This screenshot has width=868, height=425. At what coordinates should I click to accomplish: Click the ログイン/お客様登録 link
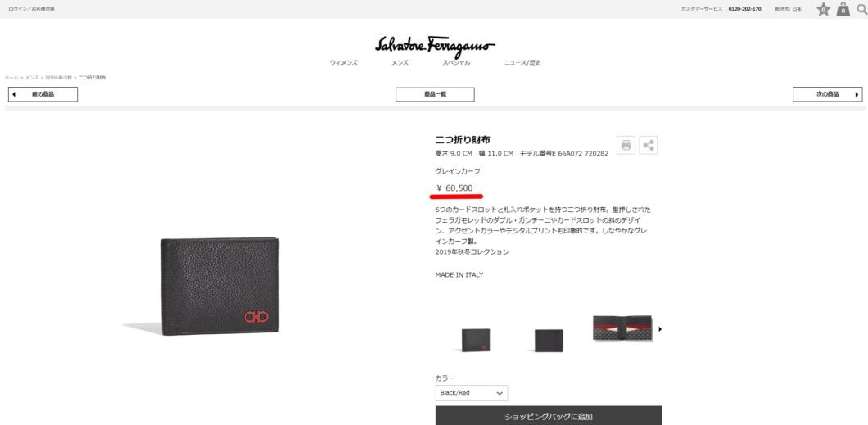[31, 9]
